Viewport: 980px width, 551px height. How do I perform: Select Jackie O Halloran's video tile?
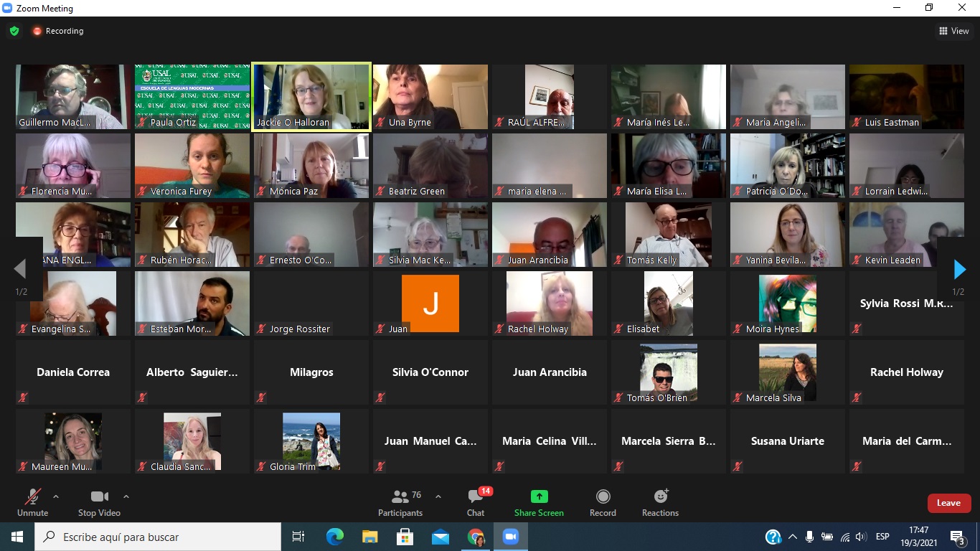pyautogui.click(x=311, y=97)
